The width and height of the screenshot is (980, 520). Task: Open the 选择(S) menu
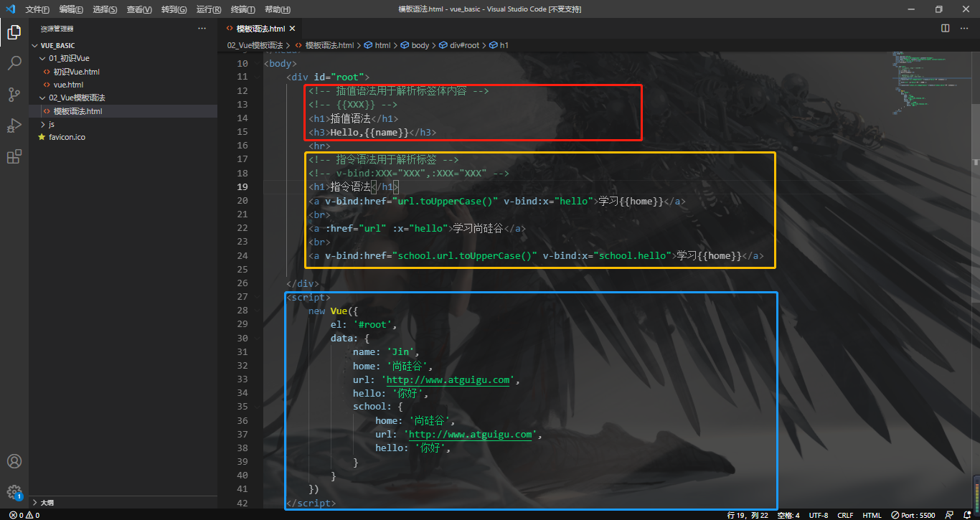[105, 9]
